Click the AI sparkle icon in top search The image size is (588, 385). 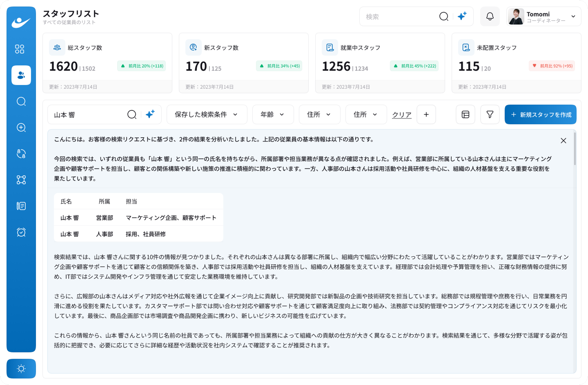point(462,16)
